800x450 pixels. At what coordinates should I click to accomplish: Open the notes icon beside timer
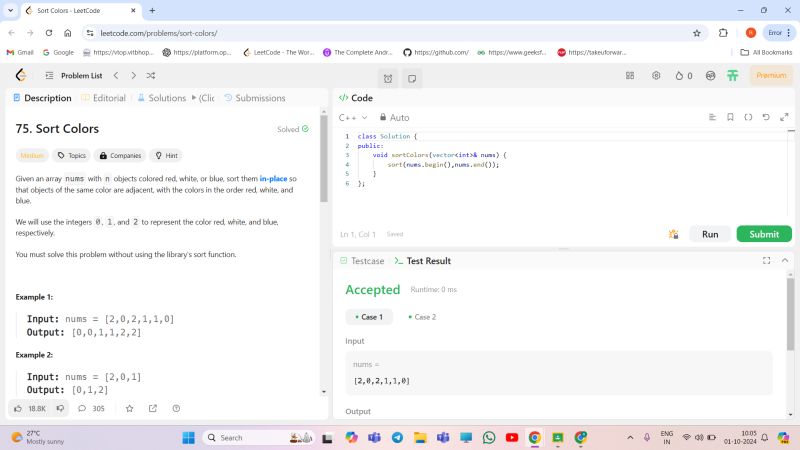pyautogui.click(x=412, y=79)
